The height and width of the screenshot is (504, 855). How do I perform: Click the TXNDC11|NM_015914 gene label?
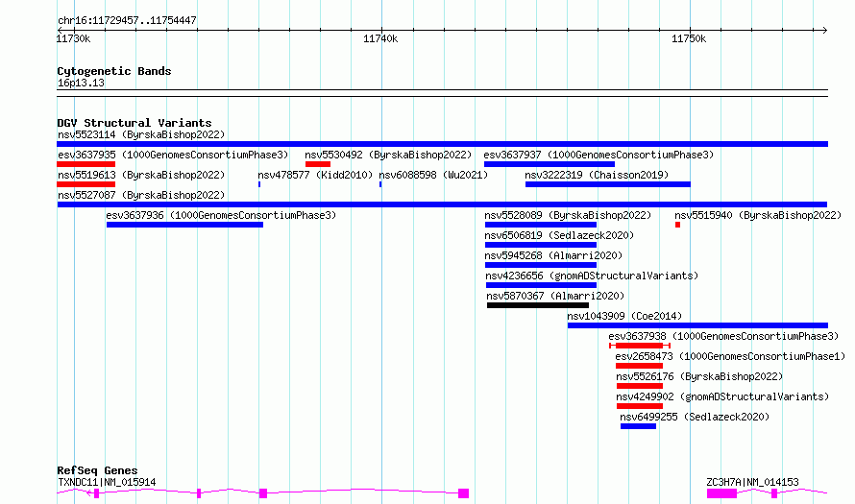[x=107, y=482]
